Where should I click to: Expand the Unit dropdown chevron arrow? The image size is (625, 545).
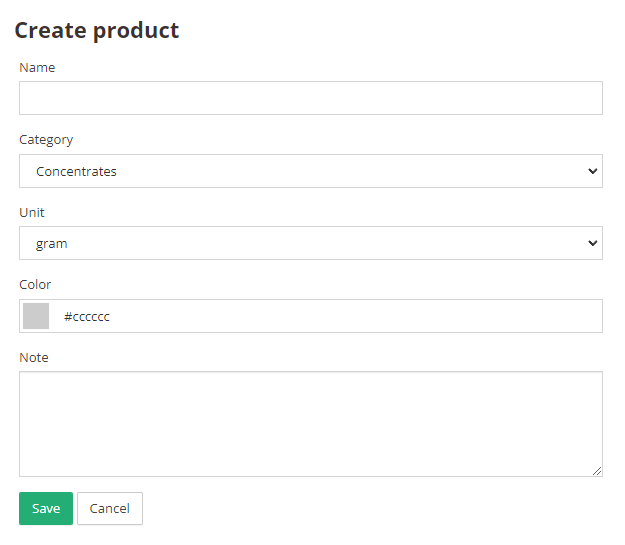593,243
